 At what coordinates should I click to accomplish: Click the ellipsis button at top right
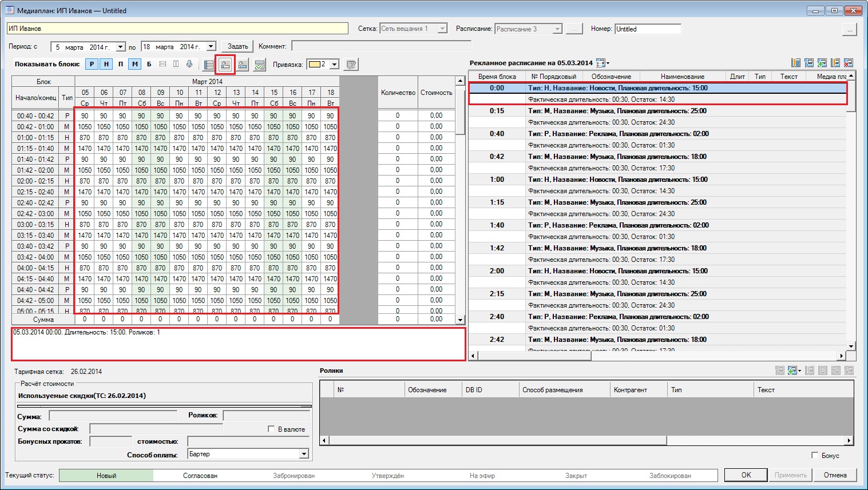(850, 29)
